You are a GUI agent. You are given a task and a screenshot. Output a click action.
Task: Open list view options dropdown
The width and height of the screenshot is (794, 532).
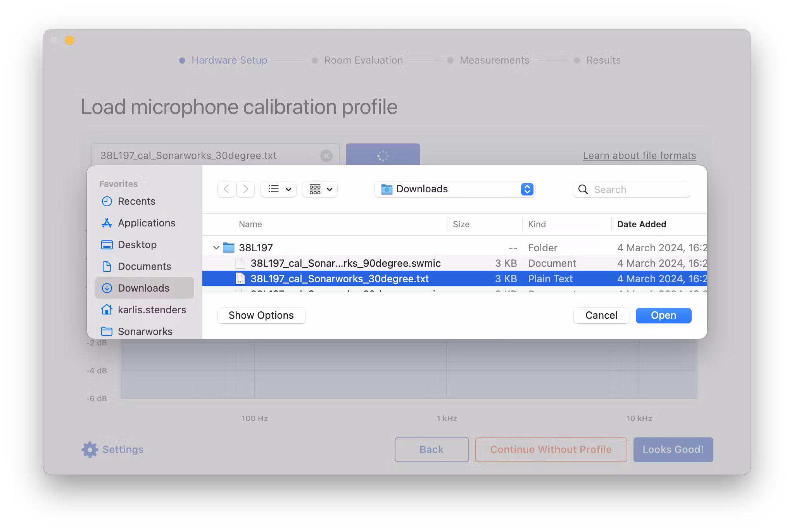coord(279,189)
